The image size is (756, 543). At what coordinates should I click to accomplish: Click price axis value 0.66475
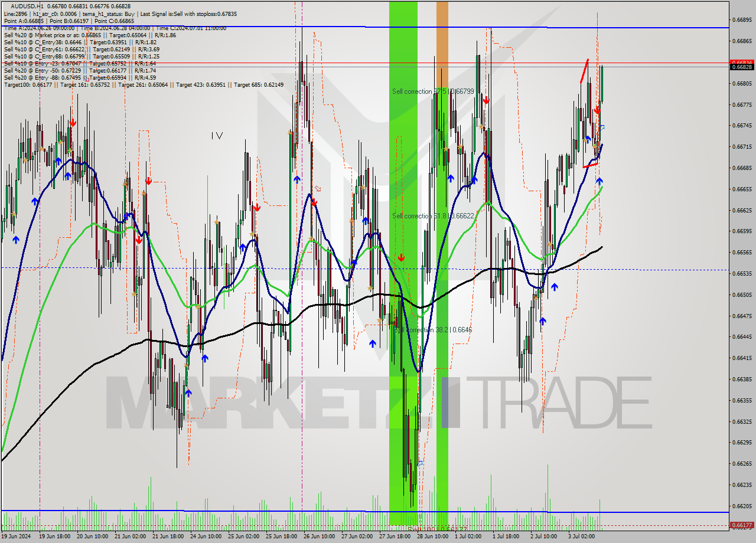pyautogui.click(x=742, y=316)
